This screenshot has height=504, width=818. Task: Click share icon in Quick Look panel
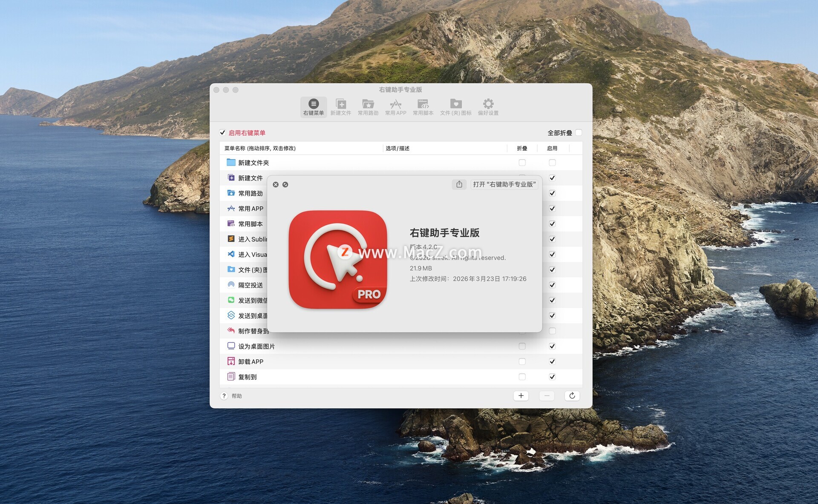(459, 184)
